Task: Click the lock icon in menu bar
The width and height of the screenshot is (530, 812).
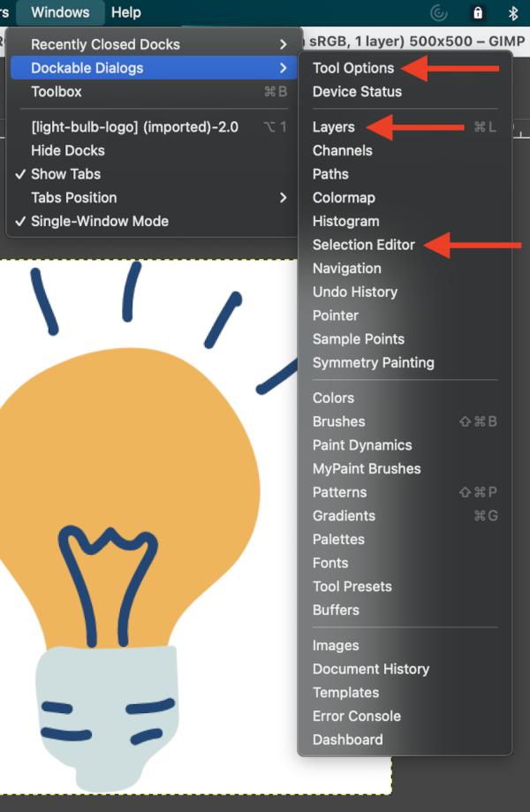Action: click(x=478, y=13)
